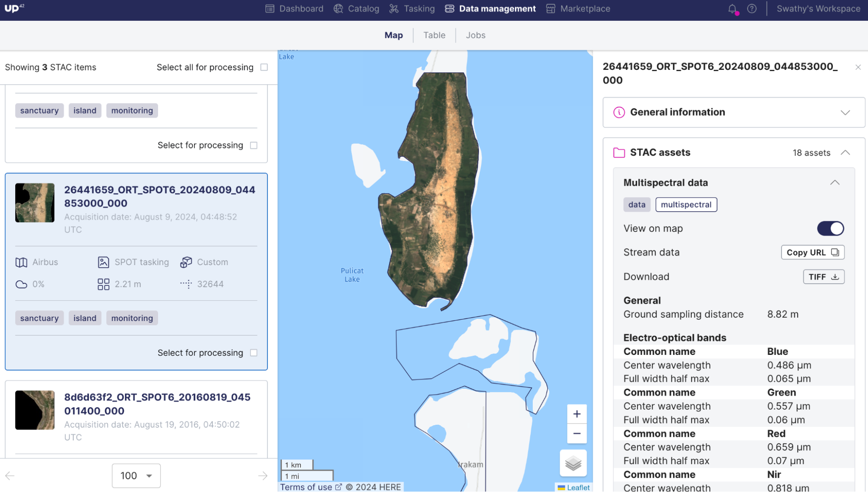868x492 pixels.
Task: Turn off View on map toggle
Action: point(830,229)
